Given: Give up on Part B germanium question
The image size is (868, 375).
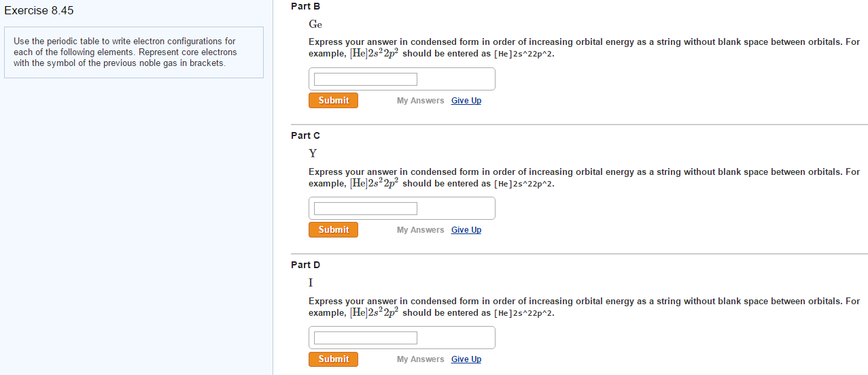Looking at the screenshot, I should [466, 101].
